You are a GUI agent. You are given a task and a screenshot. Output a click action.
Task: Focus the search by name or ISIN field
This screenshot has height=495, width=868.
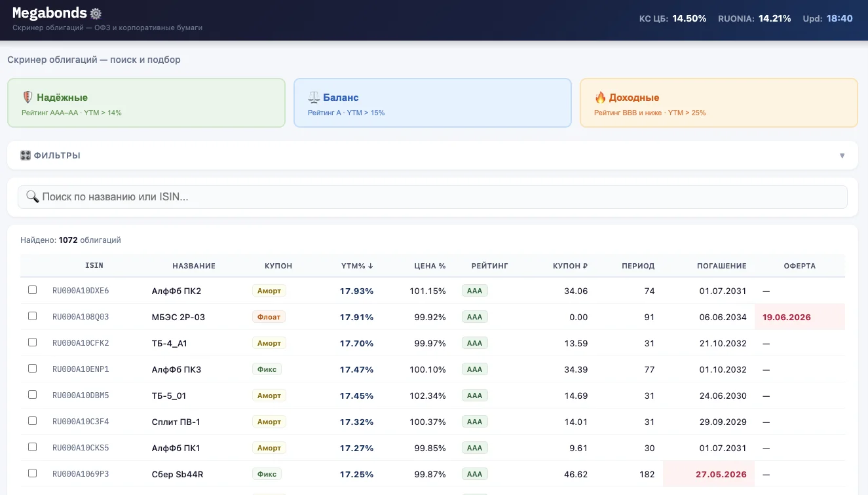tap(432, 196)
